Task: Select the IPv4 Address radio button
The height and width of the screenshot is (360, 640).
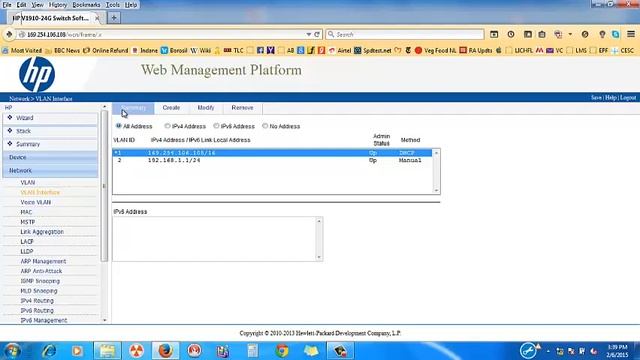Action: [x=167, y=126]
